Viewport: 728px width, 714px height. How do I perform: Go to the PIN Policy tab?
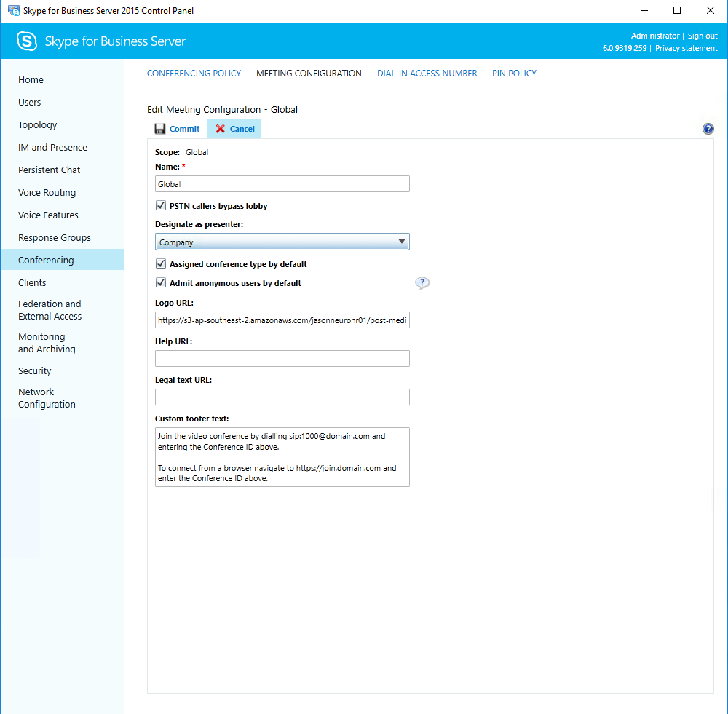click(x=514, y=73)
